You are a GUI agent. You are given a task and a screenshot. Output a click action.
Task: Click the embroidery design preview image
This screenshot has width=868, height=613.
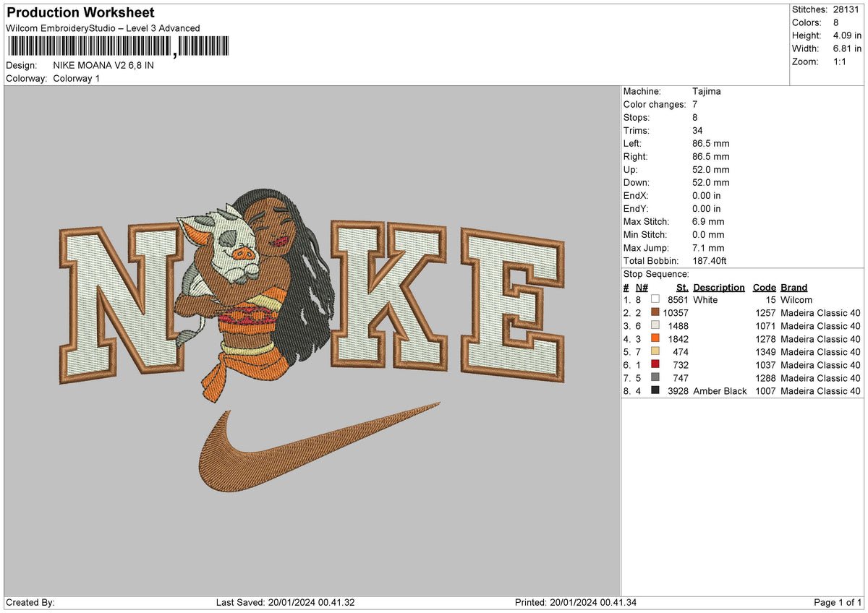[311, 341]
